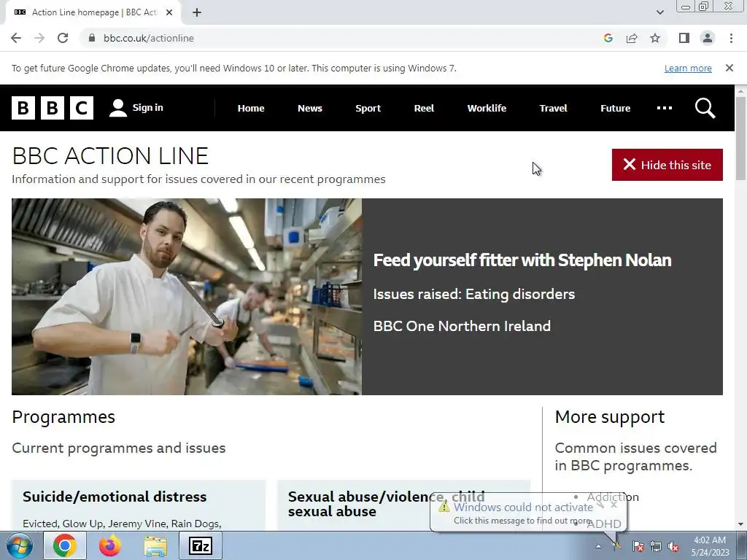
Task: Open Windows Explorer from taskbar
Action: click(x=155, y=546)
